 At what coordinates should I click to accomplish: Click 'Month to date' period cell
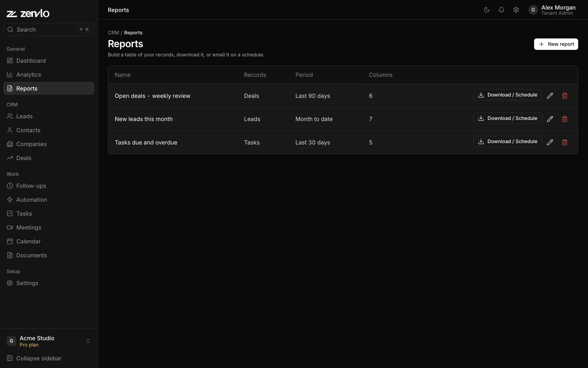(314, 119)
